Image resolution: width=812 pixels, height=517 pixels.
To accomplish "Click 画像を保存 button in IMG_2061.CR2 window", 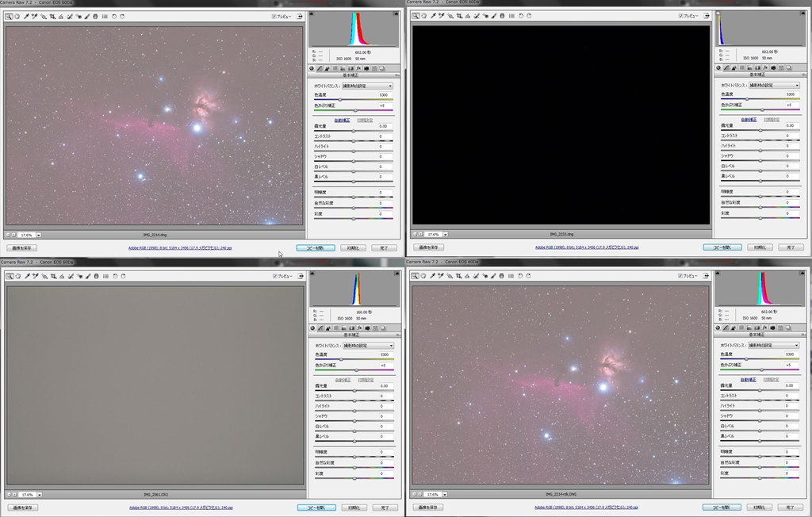I will pyautogui.click(x=23, y=507).
